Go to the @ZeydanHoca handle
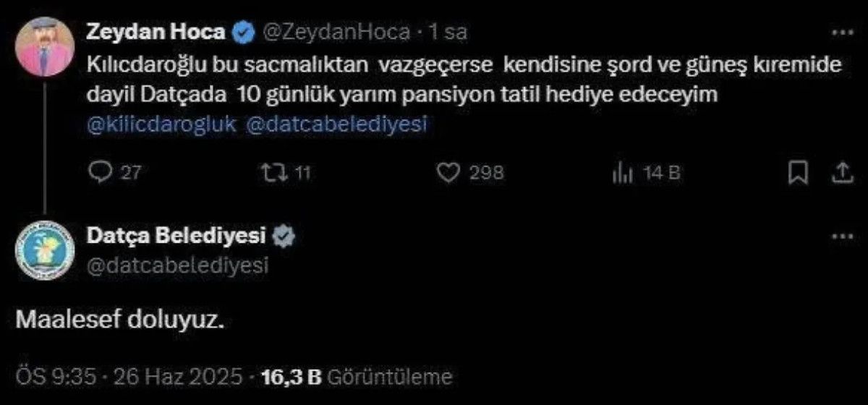This screenshot has height=405, width=868. [x=336, y=32]
